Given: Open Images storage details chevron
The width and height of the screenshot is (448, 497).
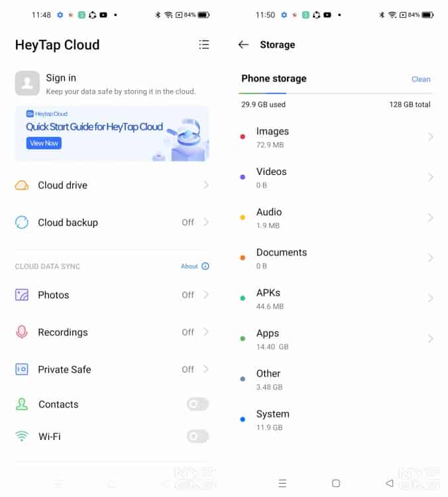Looking at the screenshot, I should (430, 137).
